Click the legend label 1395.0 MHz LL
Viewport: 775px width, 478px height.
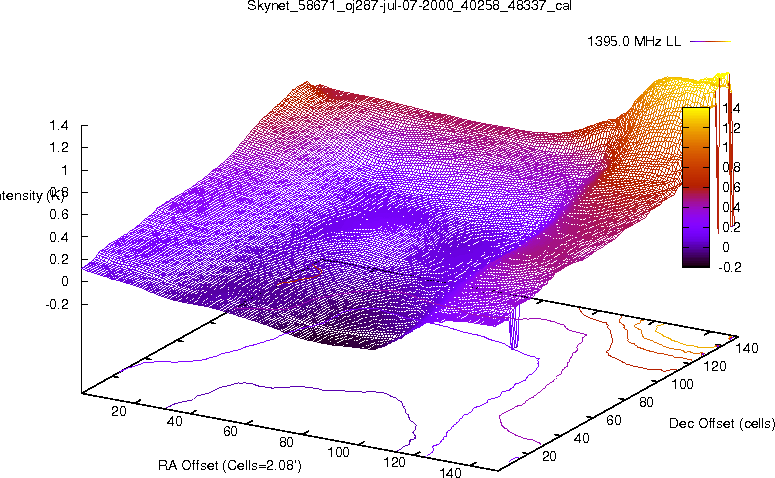(x=634, y=42)
